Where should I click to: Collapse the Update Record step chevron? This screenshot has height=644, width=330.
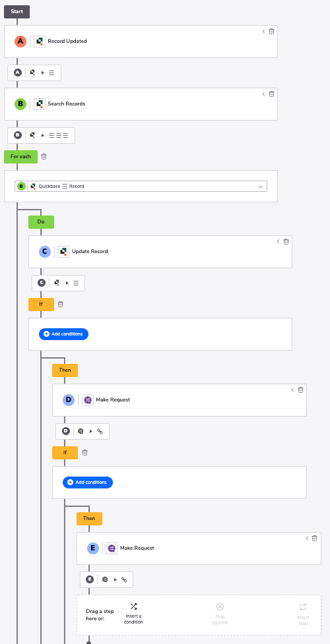pyautogui.click(x=278, y=241)
